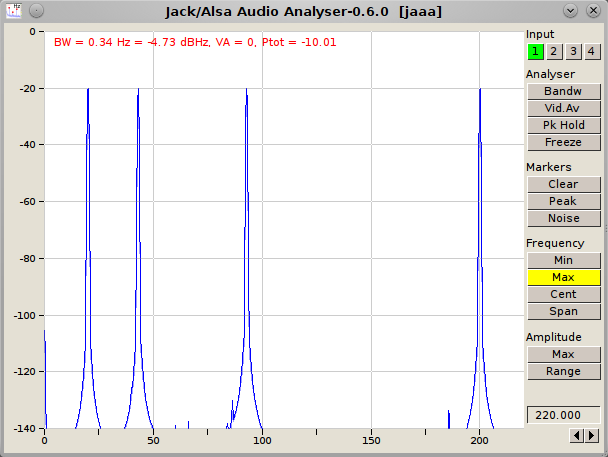Set a Noise marker
This screenshot has height=457, width=608.
pyautogui.click(x=563, y=219)
